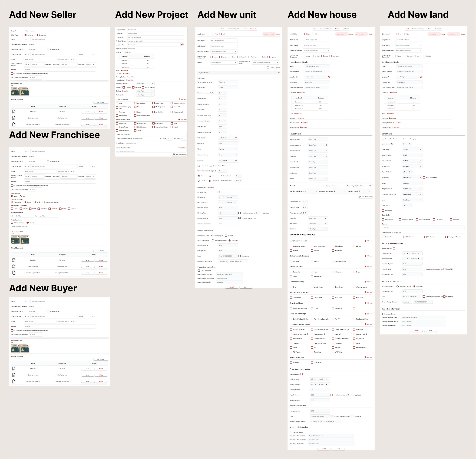The height and width of the screenshot is (459, 476).
Task: Open Land Shape Square dropdown in land form
Action: click(x=413, y=149)
